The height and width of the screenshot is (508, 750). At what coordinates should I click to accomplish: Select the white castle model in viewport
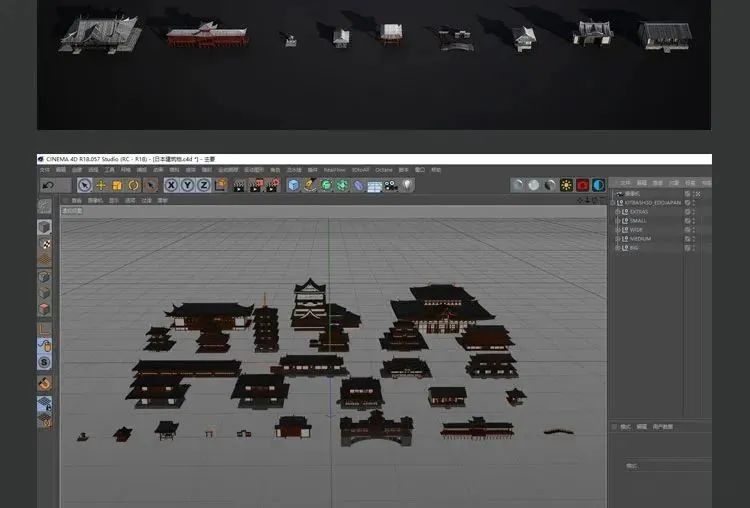(310, 303)
